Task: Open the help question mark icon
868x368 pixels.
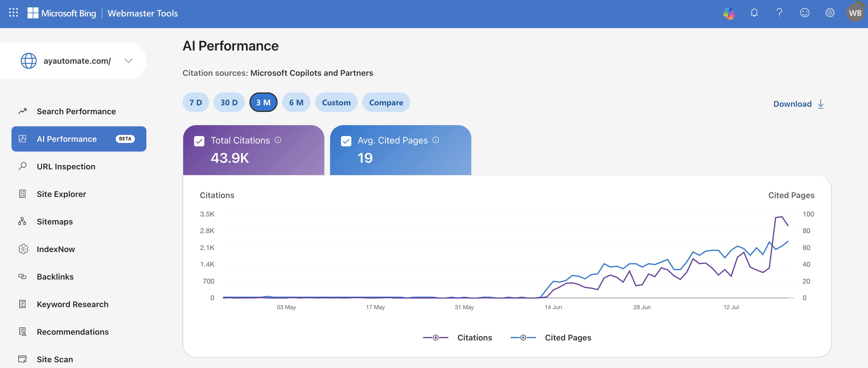Action: [x=779, y=13]
